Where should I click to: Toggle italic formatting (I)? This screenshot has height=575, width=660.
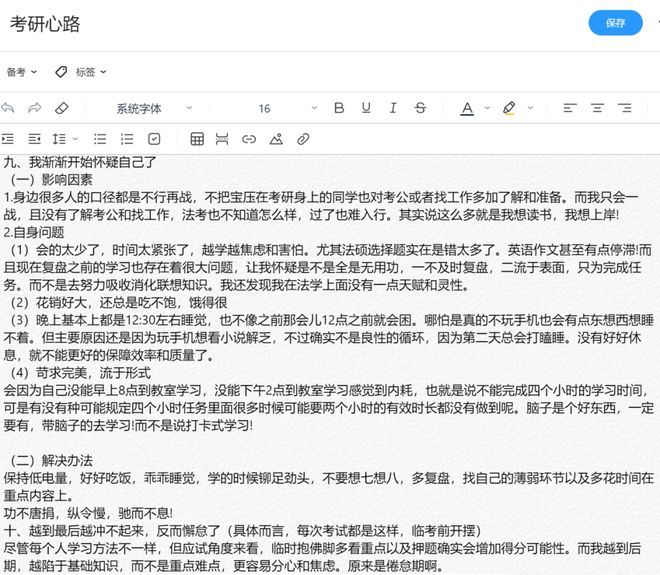(x=393, y=108)
